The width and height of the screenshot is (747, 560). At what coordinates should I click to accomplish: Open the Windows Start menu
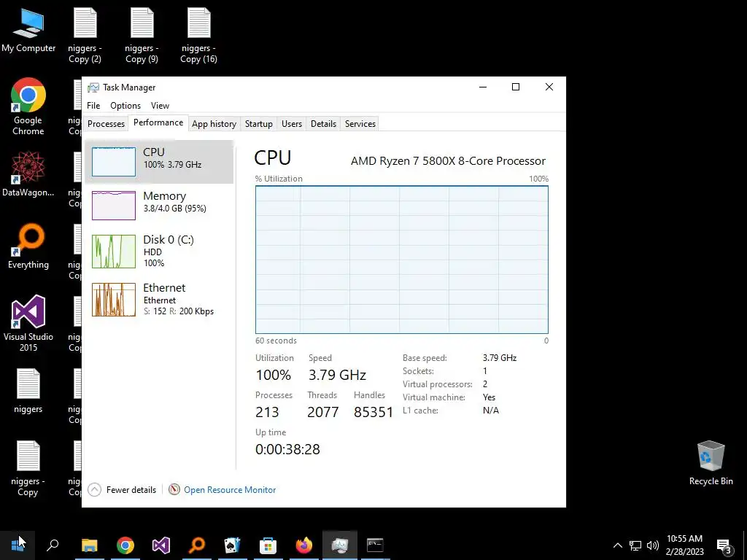pyautogui.click(x=18, y=545)
